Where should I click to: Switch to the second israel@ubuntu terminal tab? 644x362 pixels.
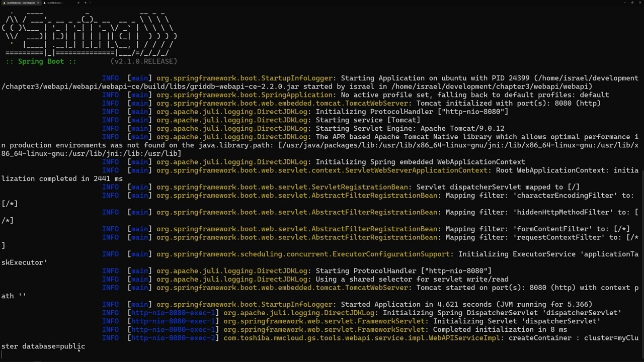tap(60, 3)
